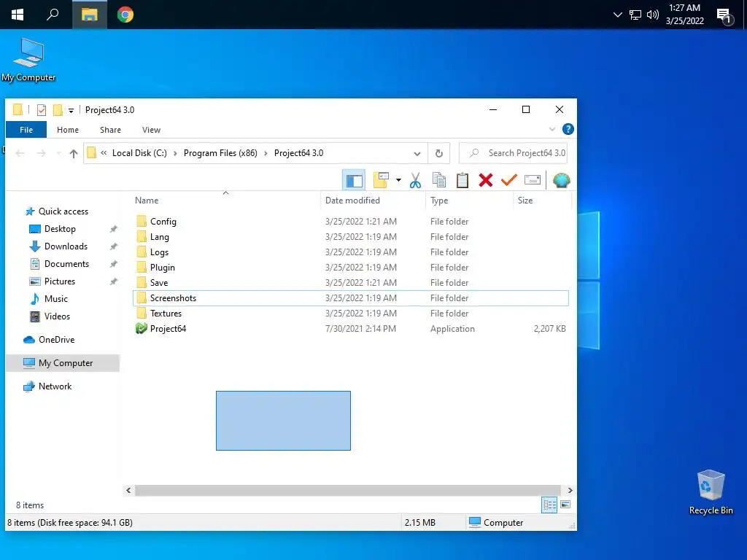Select My Computer in navigation pane
The width and height of the screenshot is (747, 560).
click(x=63, y=363)
